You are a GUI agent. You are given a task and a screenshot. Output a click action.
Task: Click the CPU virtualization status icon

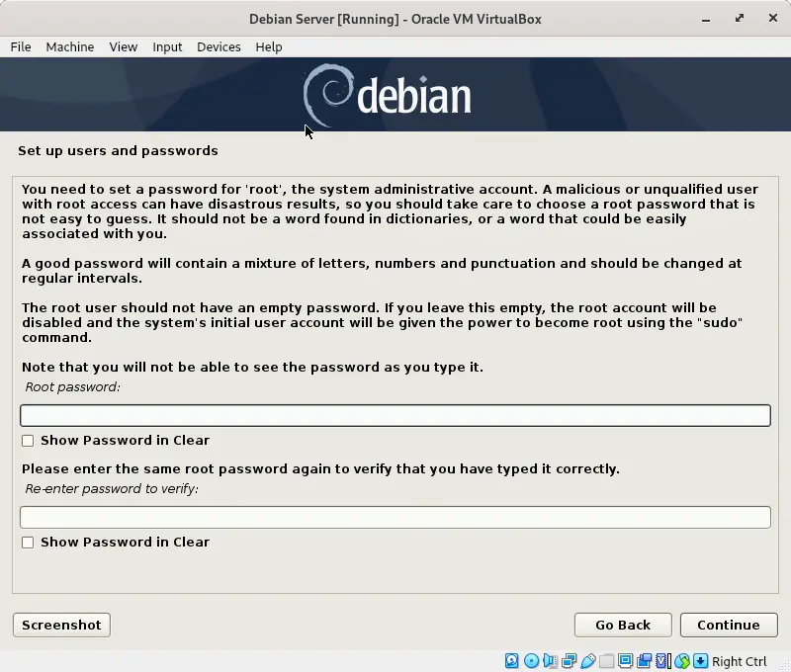[663, 661]
